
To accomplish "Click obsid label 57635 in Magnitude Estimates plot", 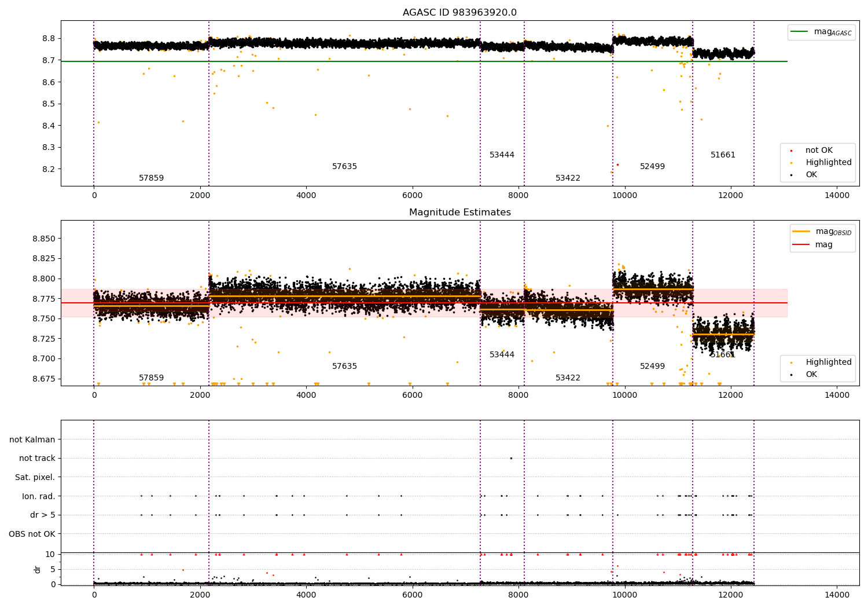I will (344, 367).
